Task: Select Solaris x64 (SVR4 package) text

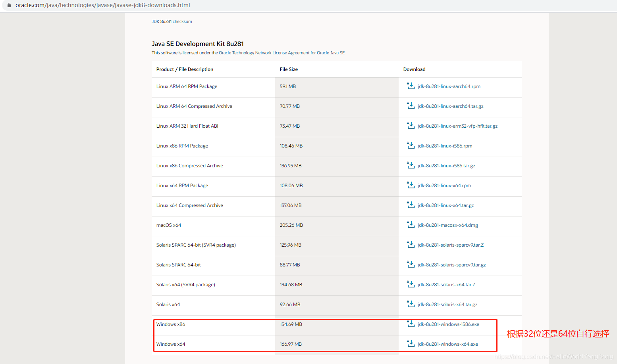Action: pos(186,285)
